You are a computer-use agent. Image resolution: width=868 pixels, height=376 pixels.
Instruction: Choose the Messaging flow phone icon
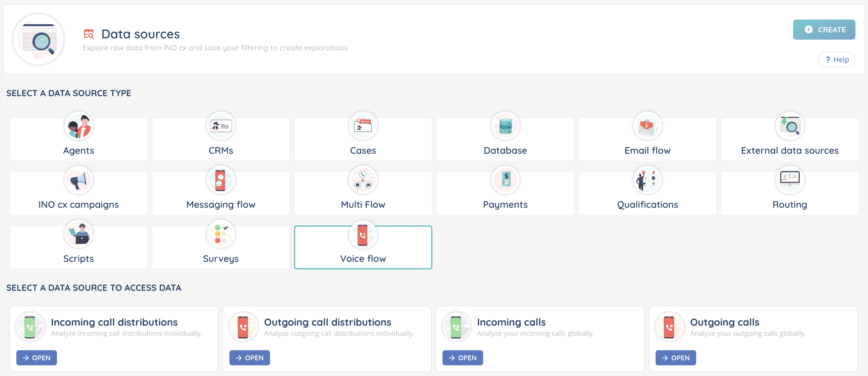point(221,180)
